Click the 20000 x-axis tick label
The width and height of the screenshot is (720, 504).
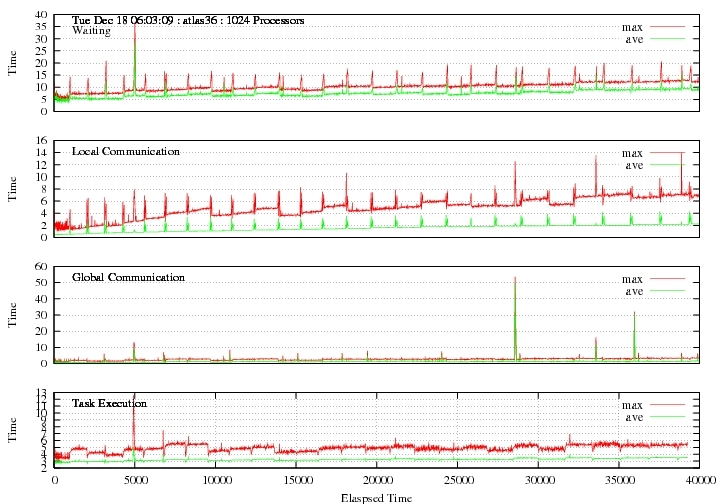(376, 481)
